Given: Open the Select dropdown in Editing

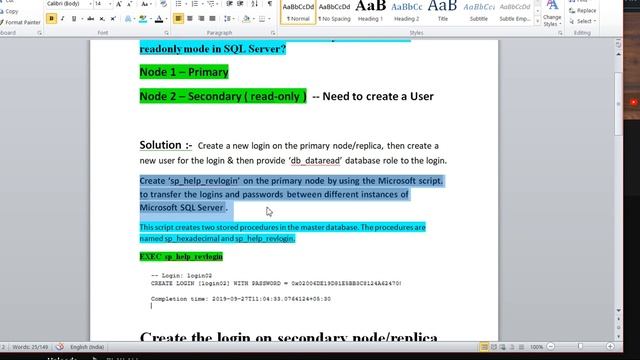Looking at the screenshot, I should pyautogui.click(x=584, y=21).
